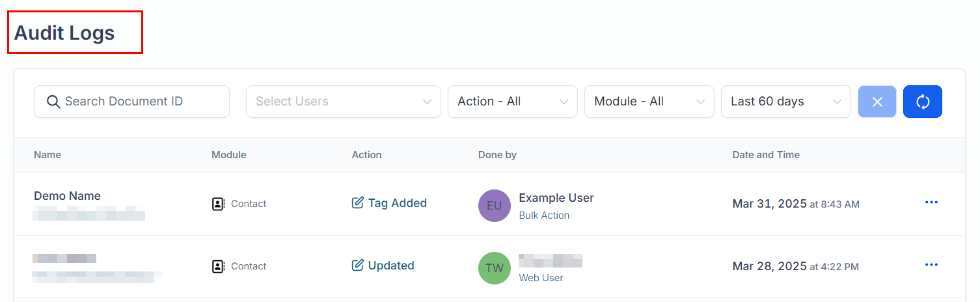Select the Example User name
980x302 pixels.
556,198
